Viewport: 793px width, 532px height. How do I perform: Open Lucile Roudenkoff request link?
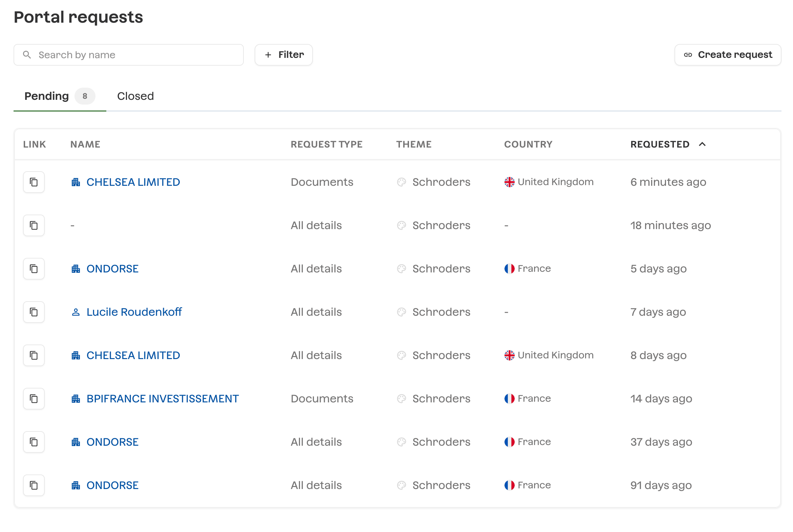tap(134, 312)
